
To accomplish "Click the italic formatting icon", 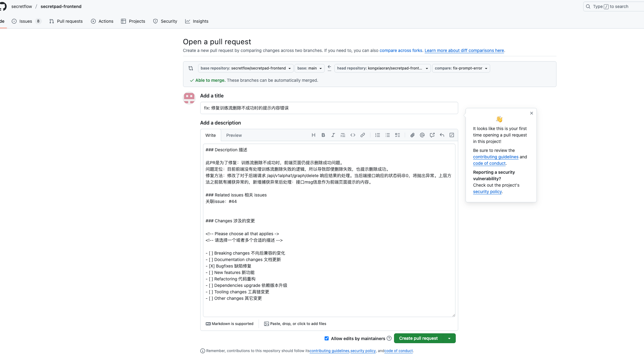I will (333, 135).
